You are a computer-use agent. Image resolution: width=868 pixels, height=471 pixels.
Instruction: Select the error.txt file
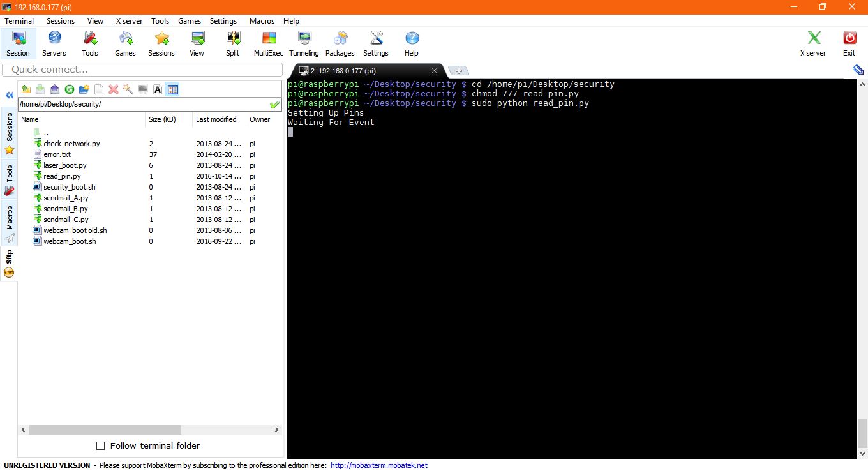57,154
